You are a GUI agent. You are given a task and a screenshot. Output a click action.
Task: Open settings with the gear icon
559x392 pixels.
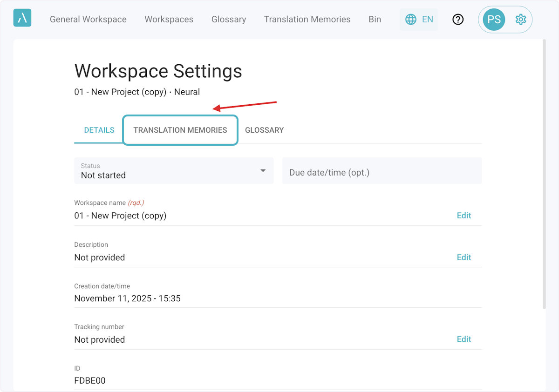520,20
